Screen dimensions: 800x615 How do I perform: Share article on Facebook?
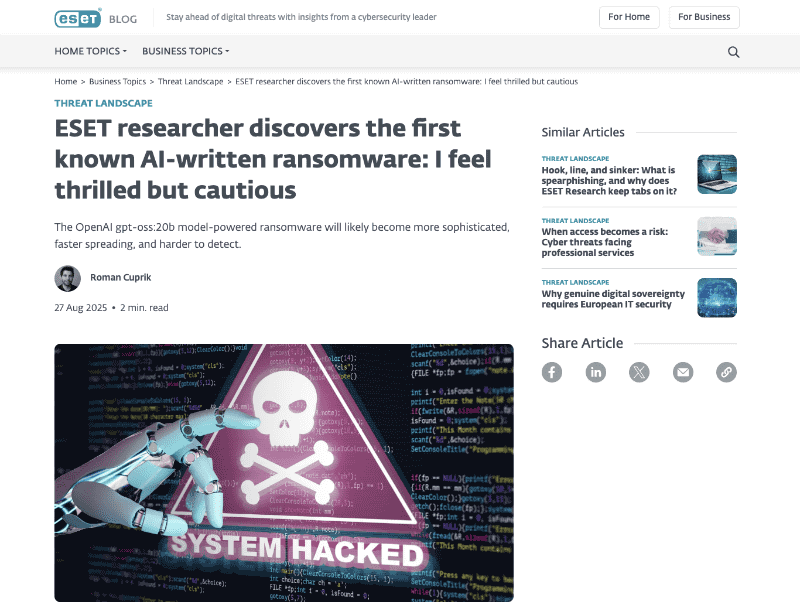point(552,372)
